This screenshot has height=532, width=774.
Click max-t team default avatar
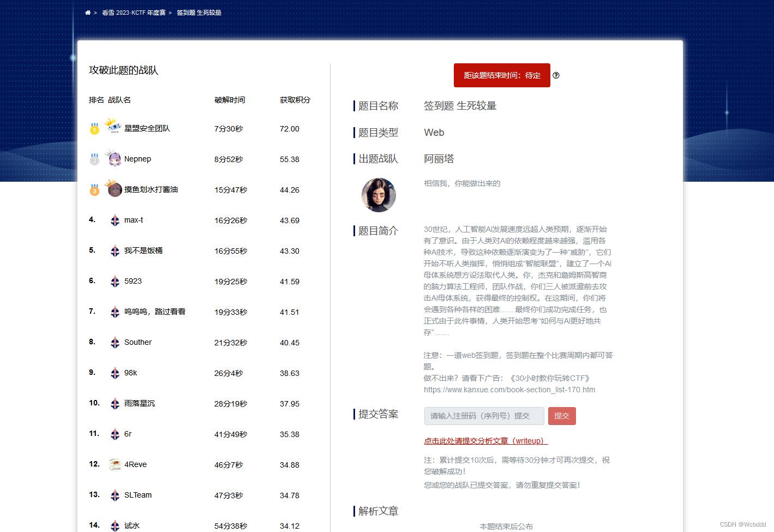(115, 220)
